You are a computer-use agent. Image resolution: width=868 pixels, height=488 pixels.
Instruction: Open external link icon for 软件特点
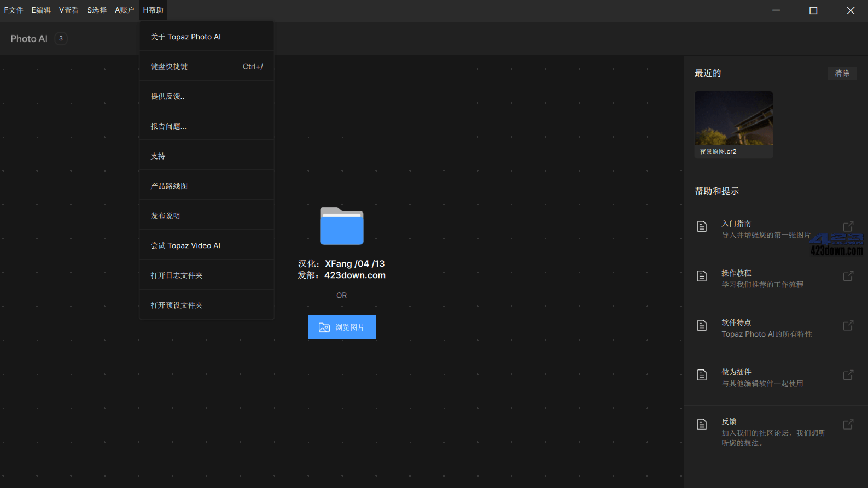(x=848, y=326)
